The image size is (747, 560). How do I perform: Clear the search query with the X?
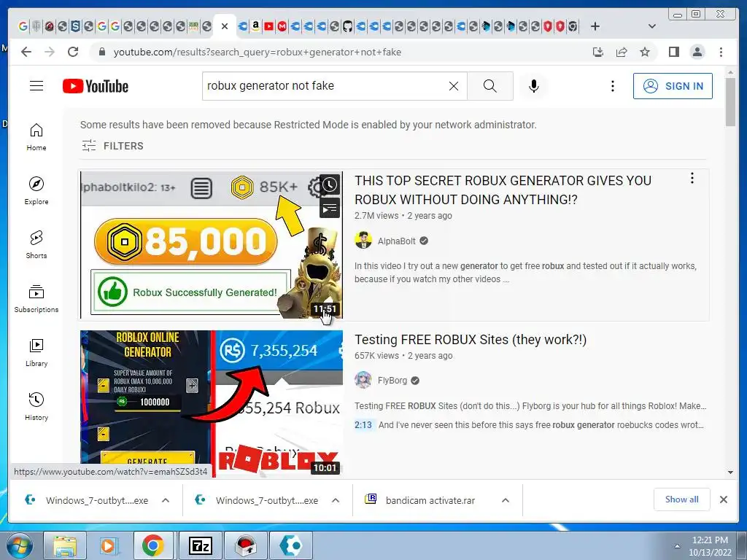coord(454,86)
